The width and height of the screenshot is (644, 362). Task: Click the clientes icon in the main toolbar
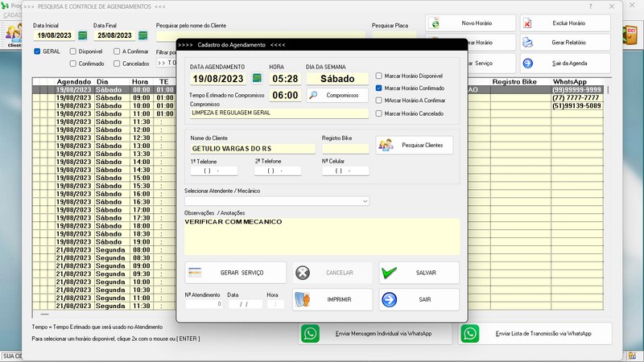(14, 34)
